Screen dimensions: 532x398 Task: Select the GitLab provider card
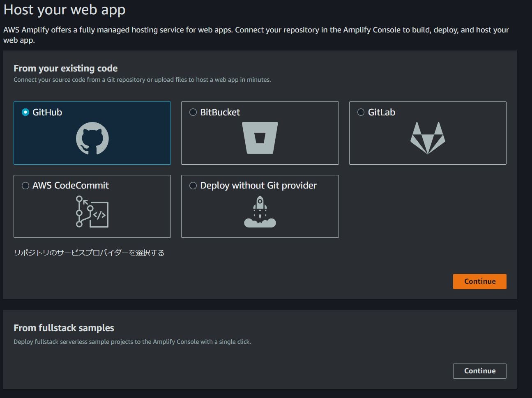[427, 133]
